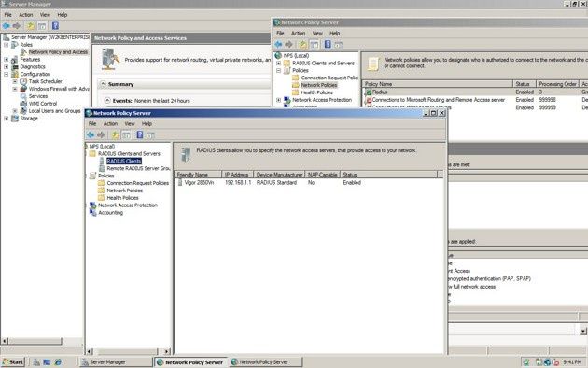Select Network Access Protection in front NPS tree

128,205
